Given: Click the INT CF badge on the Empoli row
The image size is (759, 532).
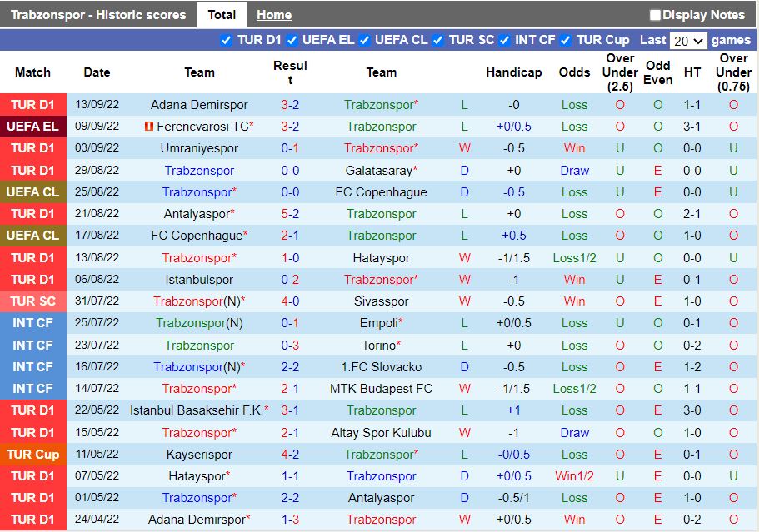Looking at the screenshot, I should 33,322.
